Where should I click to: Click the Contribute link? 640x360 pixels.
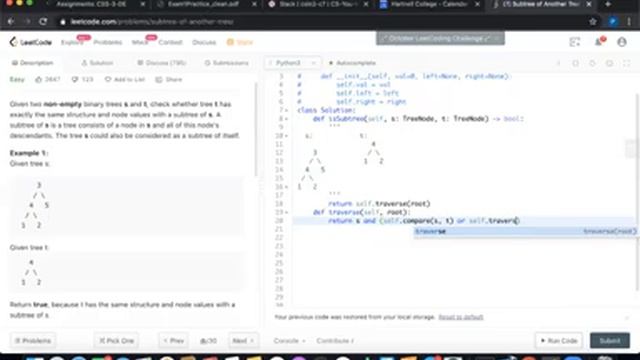pyautogui.click(x=335, y=340)
